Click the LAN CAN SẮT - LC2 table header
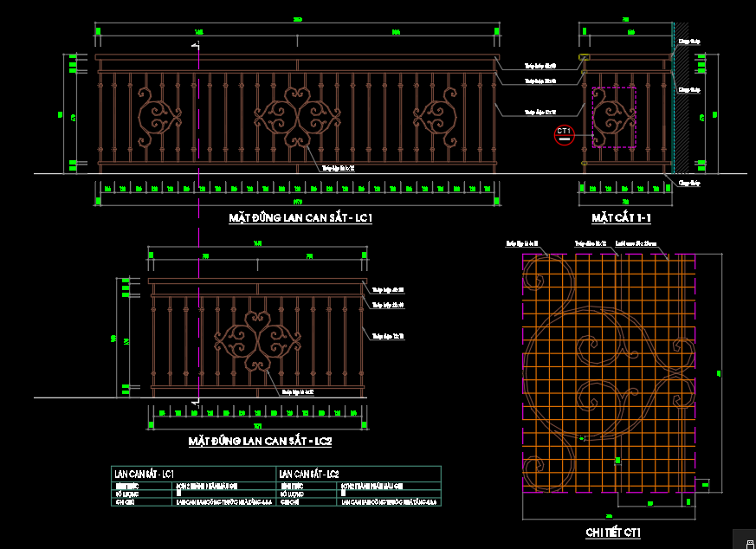 [x=308, y=474]
